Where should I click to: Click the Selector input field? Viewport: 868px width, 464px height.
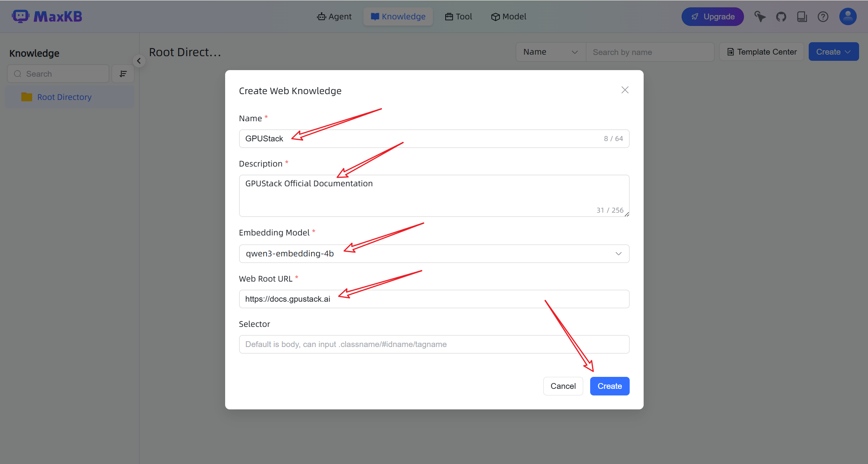pyautogui.click(x=434, y=344)
